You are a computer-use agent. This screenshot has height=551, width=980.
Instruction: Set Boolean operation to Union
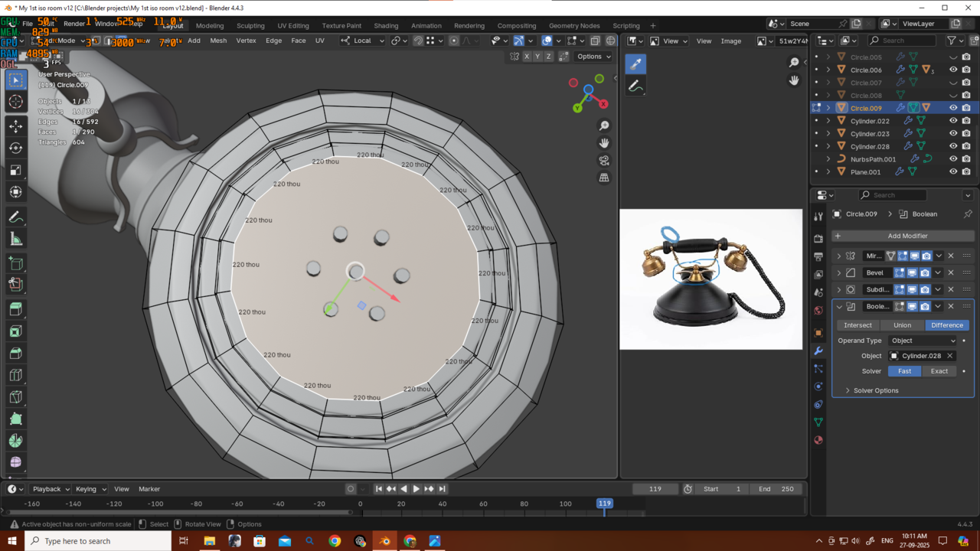pyautogui.click(x=902, y=325)
